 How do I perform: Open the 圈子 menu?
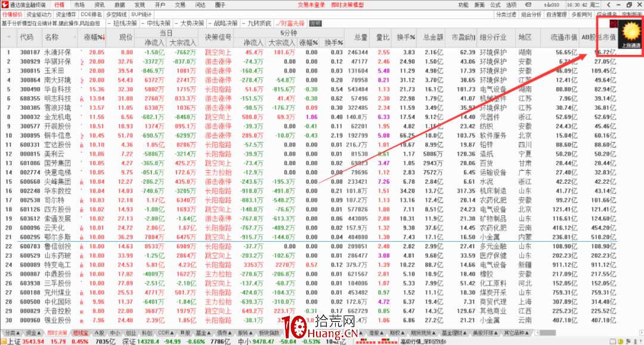pos(220,5)
